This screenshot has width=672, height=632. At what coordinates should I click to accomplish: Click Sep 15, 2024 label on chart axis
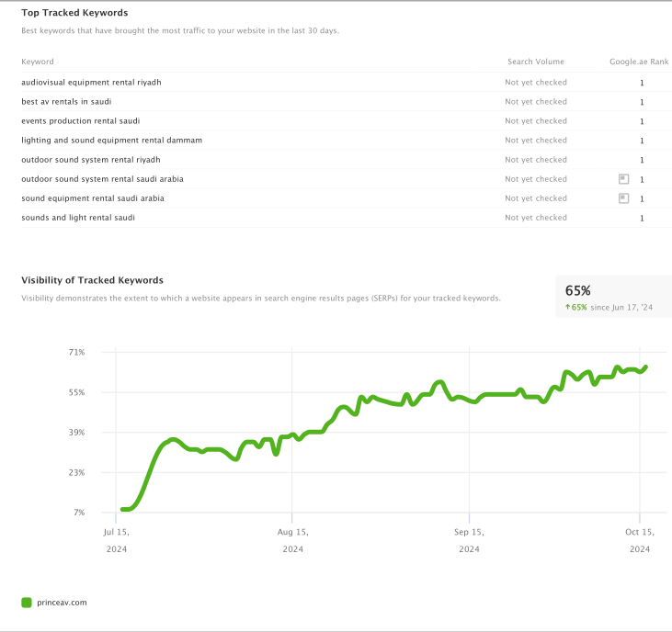pos(469,540)
